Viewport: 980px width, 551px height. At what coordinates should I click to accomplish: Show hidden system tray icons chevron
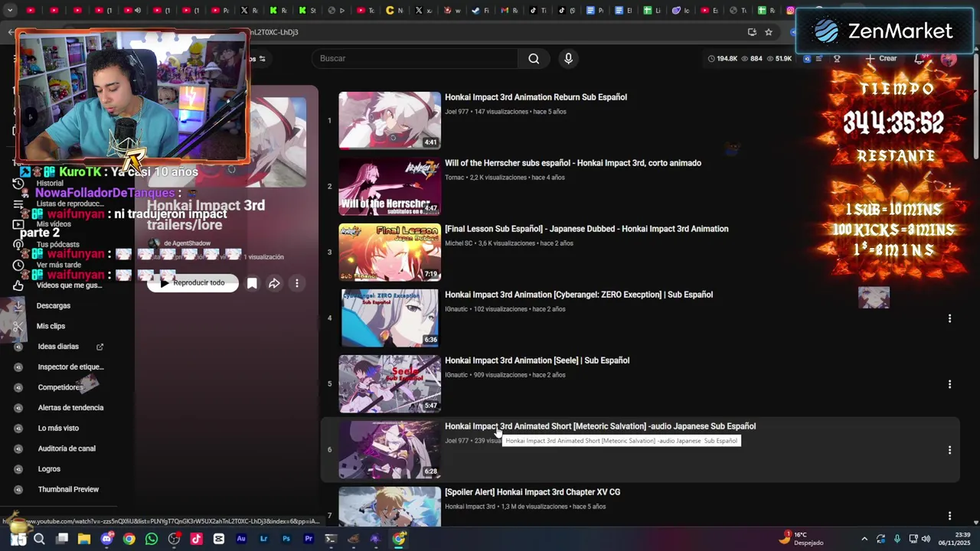[864, 539]
